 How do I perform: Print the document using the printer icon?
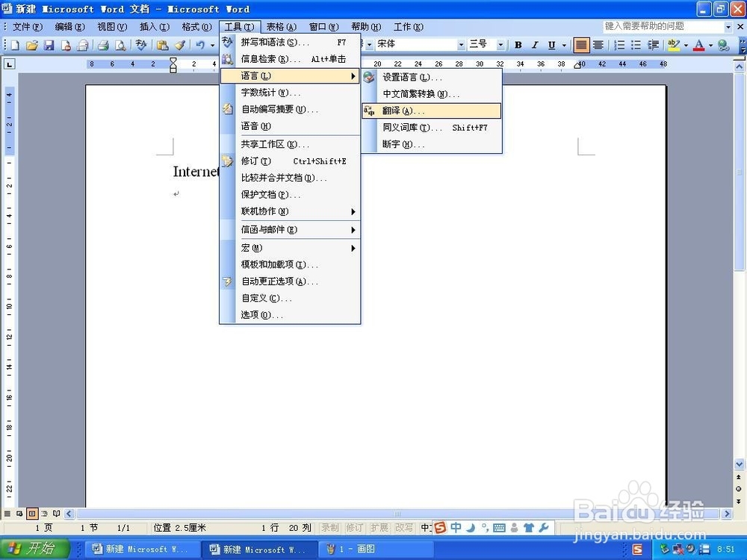tap(103, 46)
